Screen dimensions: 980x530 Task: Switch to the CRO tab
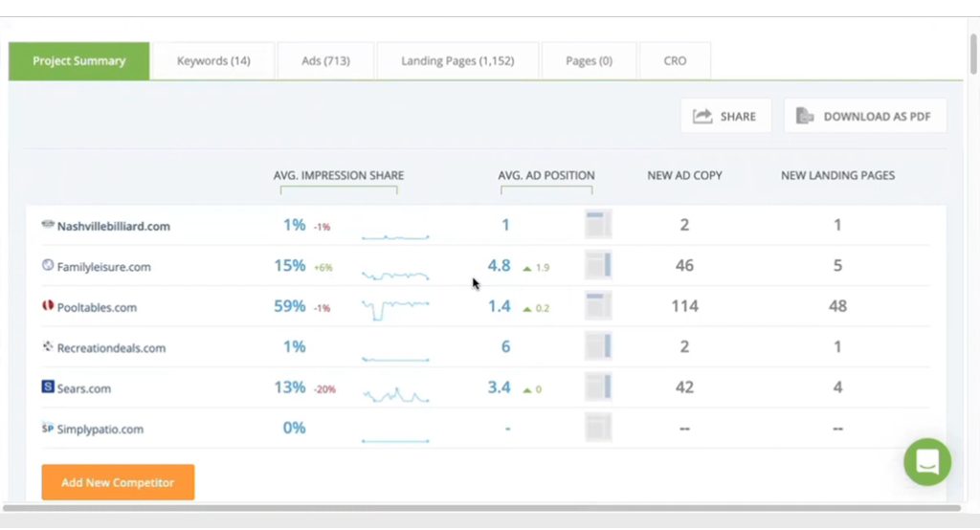click(675, 60)
